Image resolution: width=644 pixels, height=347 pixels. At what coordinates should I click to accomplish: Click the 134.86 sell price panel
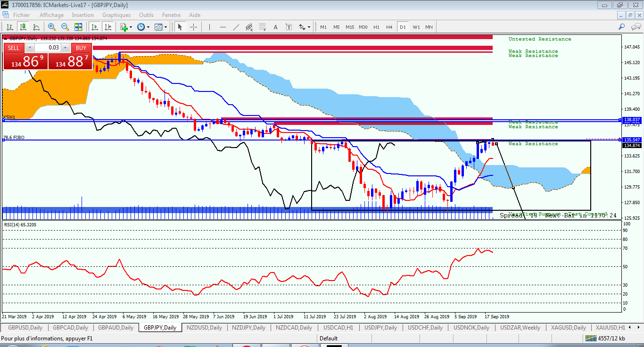point(25,61)
